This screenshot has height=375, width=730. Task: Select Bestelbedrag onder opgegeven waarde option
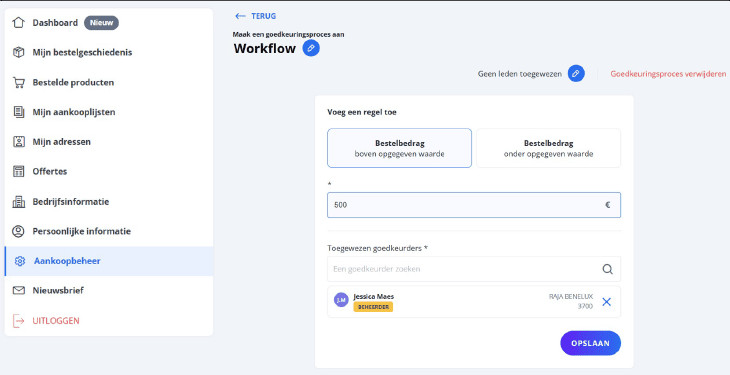coord(548,148)
